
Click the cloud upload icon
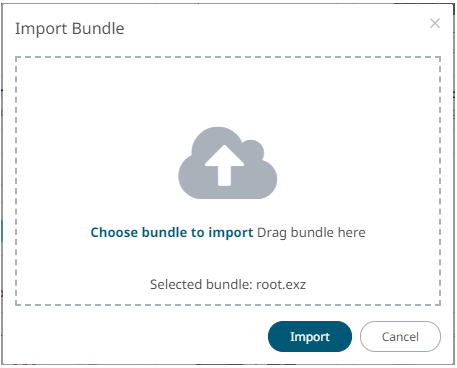click(x=228, y=163)
